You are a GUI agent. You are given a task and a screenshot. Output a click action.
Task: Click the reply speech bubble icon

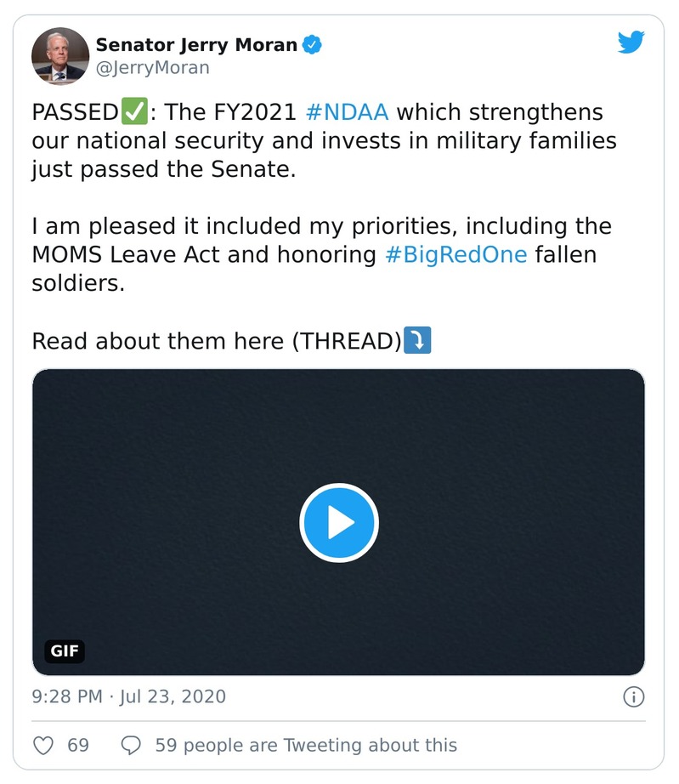tap(131, 746)
